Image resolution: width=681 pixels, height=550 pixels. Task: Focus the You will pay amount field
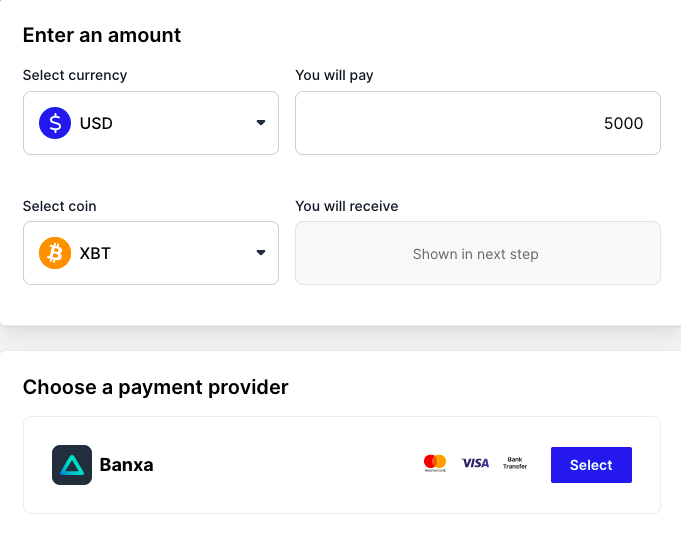[x=478, y=123]
